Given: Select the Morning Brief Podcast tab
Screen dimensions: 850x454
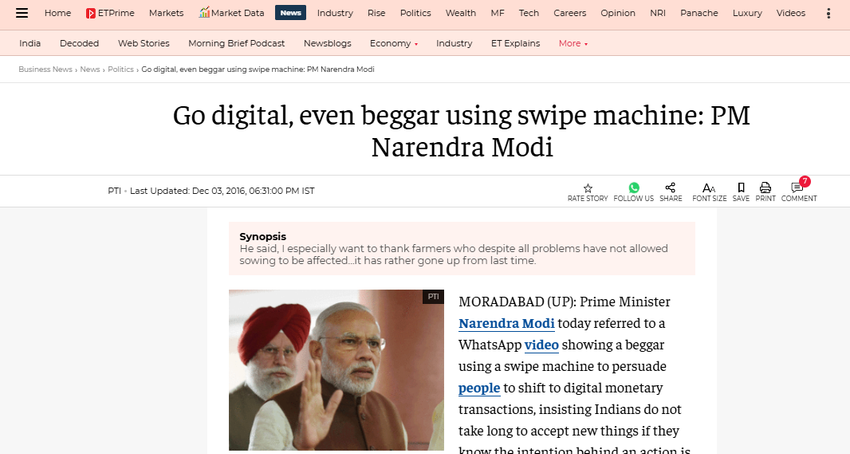Looking at the screenshot, I should [x=236, y=43].
